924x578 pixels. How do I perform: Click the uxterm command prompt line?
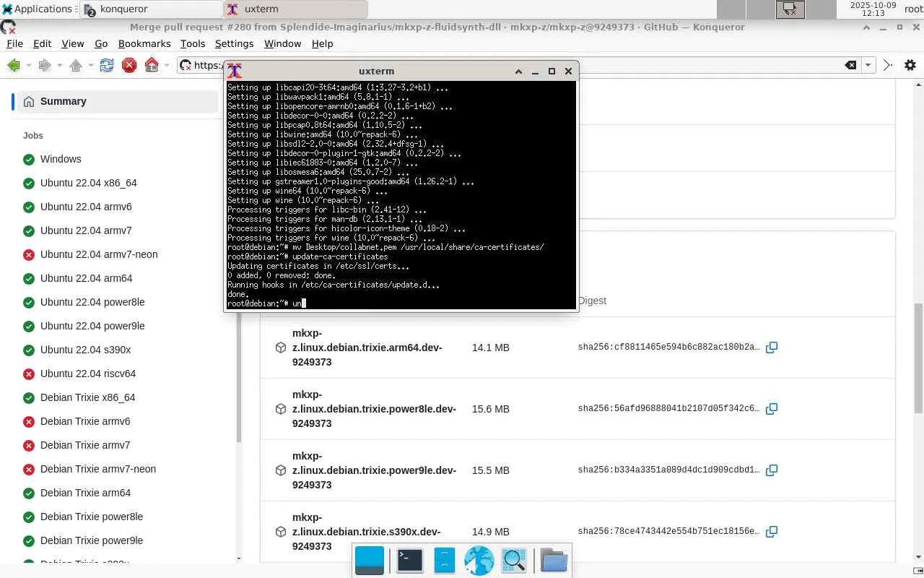[x=401, y=303]
